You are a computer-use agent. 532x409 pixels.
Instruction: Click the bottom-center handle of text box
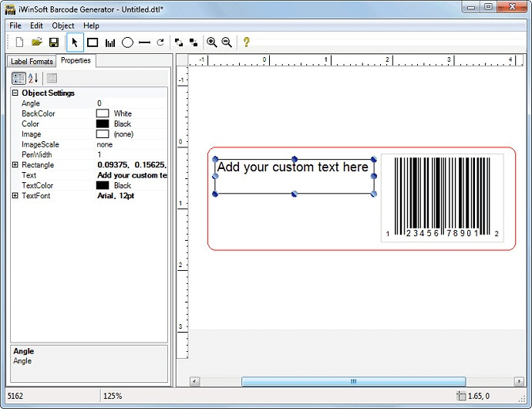[295, 194]
